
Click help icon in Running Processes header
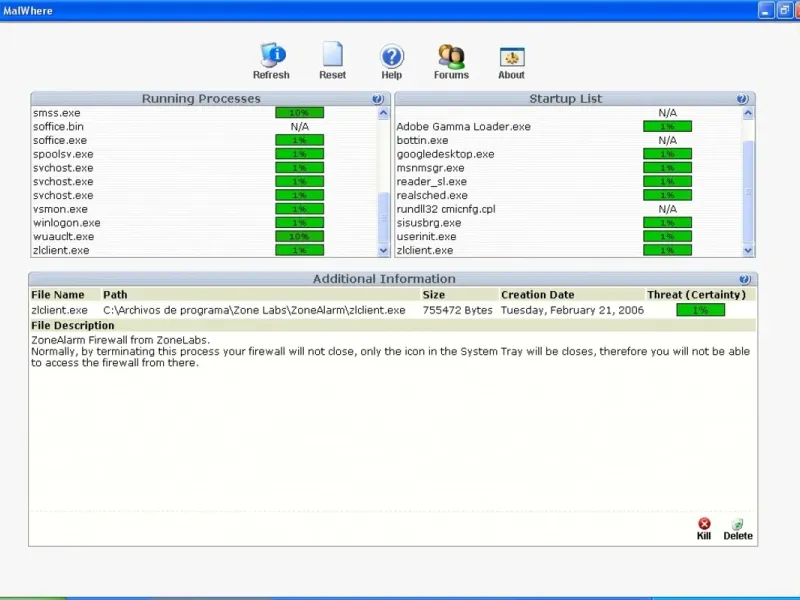tap(378, 99)
